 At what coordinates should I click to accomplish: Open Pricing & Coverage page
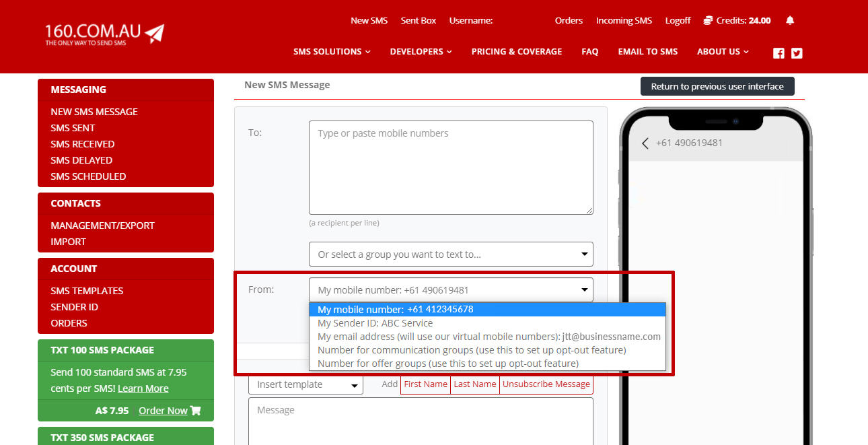517,52
